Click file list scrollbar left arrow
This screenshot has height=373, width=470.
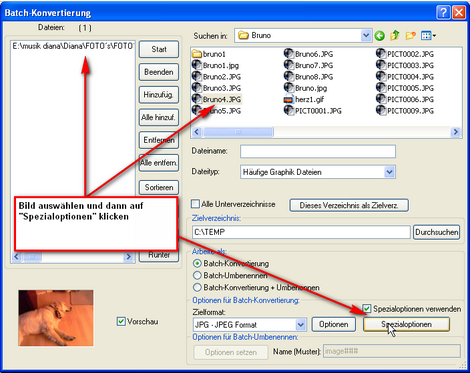(x=16, y=257)
